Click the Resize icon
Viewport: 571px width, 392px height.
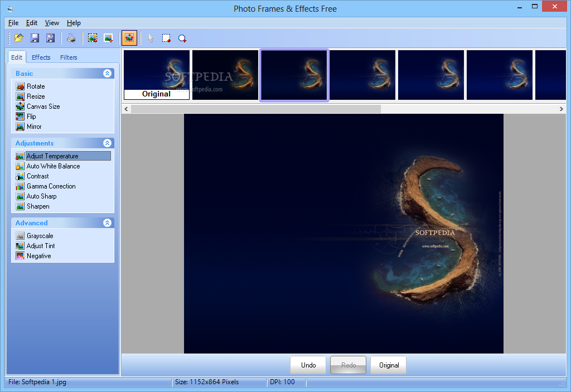pos(20,96)
